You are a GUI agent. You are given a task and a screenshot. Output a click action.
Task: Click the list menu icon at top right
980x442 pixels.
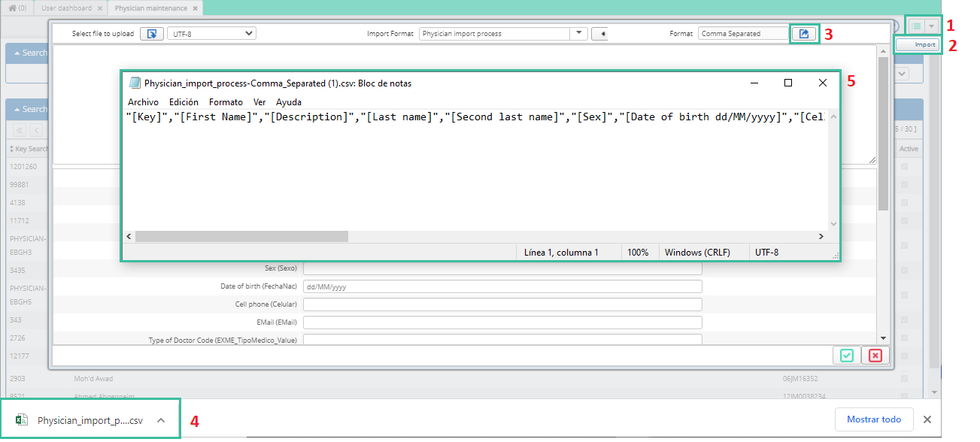916,26
